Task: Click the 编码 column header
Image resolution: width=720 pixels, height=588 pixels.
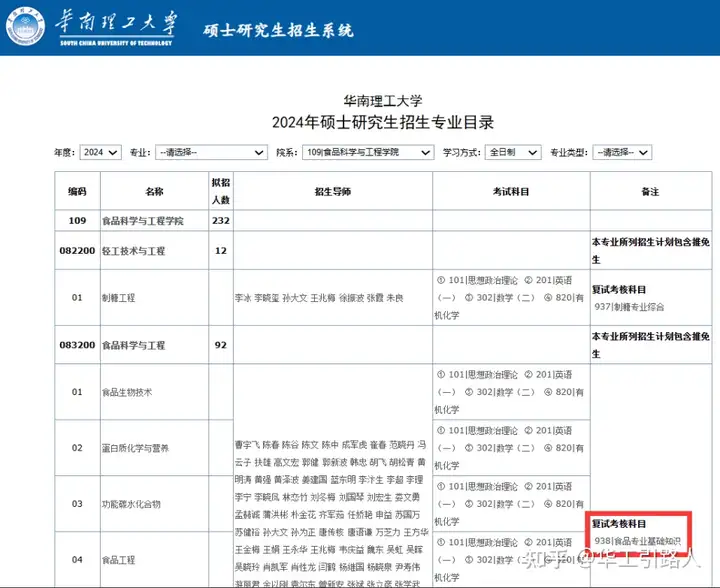Action: (x=77, y=191)
